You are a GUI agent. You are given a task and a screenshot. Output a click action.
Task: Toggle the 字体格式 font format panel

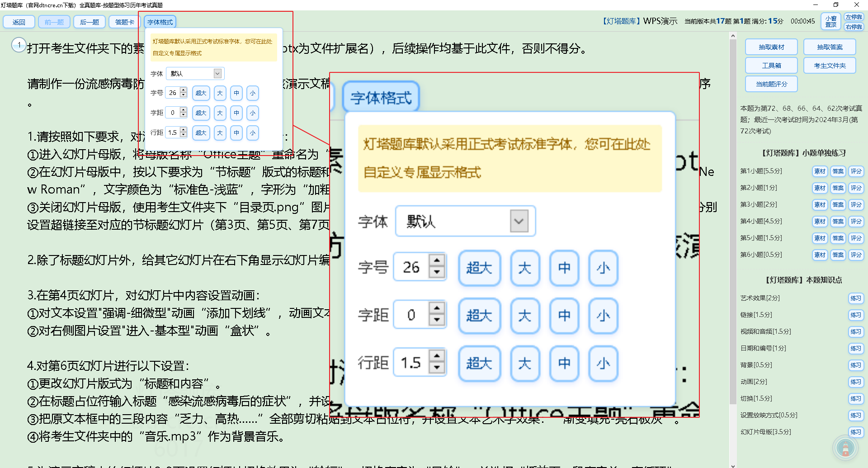(160, 22)
